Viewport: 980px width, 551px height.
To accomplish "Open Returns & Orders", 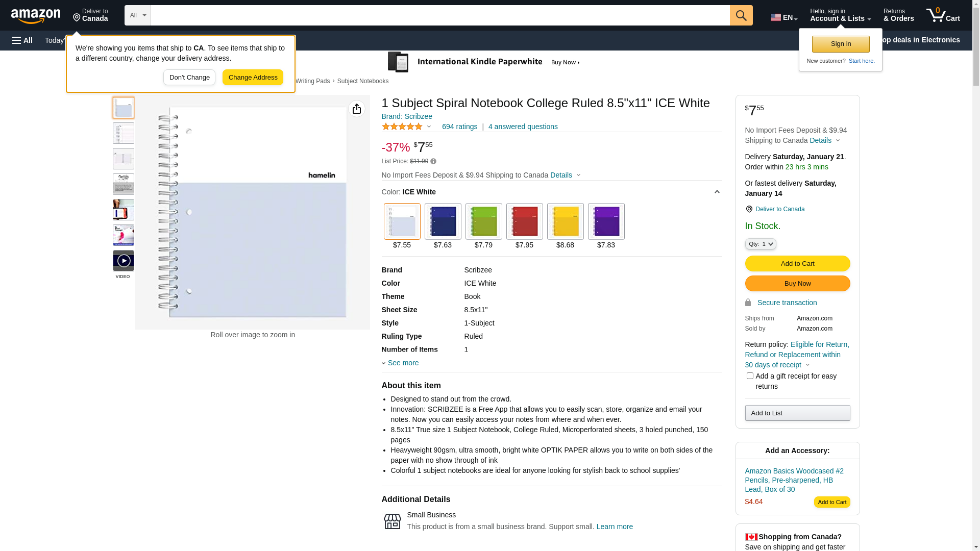I will coord(898,15).
